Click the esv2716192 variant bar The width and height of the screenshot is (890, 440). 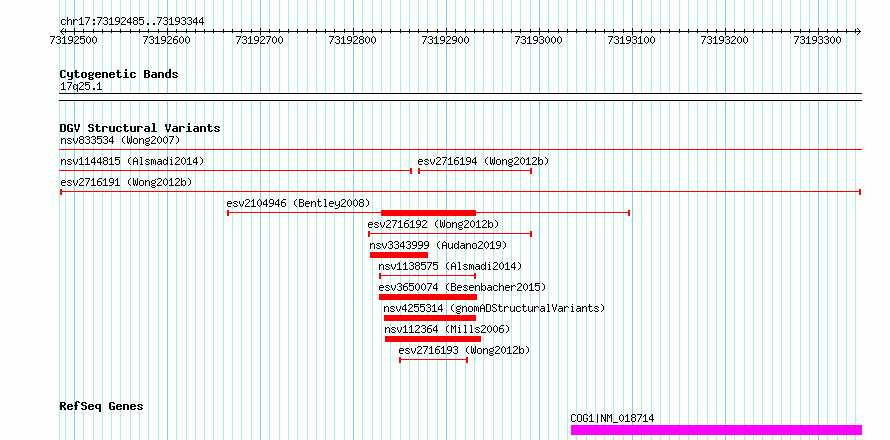450,234
